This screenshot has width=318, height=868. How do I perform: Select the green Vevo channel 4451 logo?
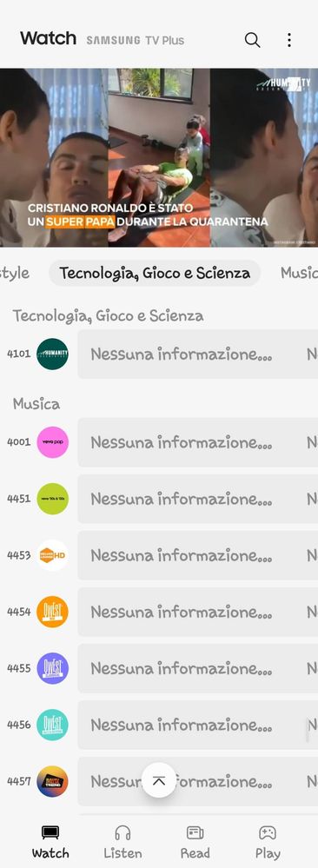tap(53, 499)
